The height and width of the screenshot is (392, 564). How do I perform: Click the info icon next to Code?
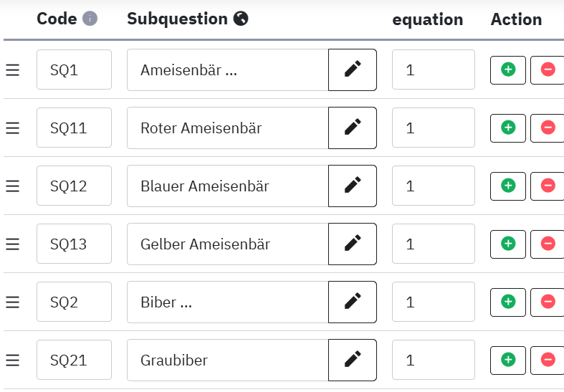[90, 19]
